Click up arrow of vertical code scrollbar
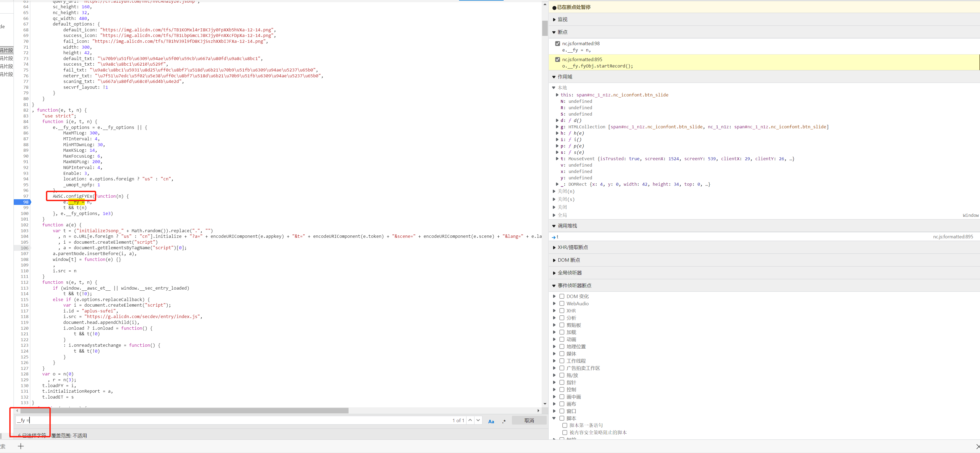This screenshot has width=980, height=453. point(545,5)
